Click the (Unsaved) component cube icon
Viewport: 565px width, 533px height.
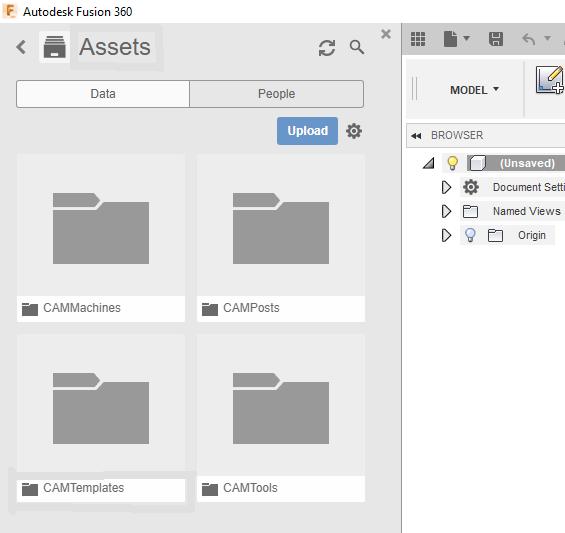pos(477,163)
